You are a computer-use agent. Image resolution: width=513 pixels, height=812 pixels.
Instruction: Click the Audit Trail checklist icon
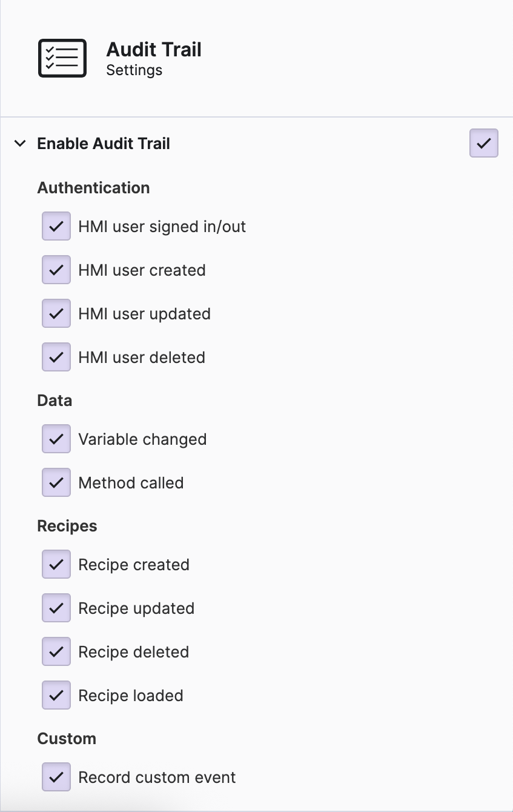[x=62, y=58]
